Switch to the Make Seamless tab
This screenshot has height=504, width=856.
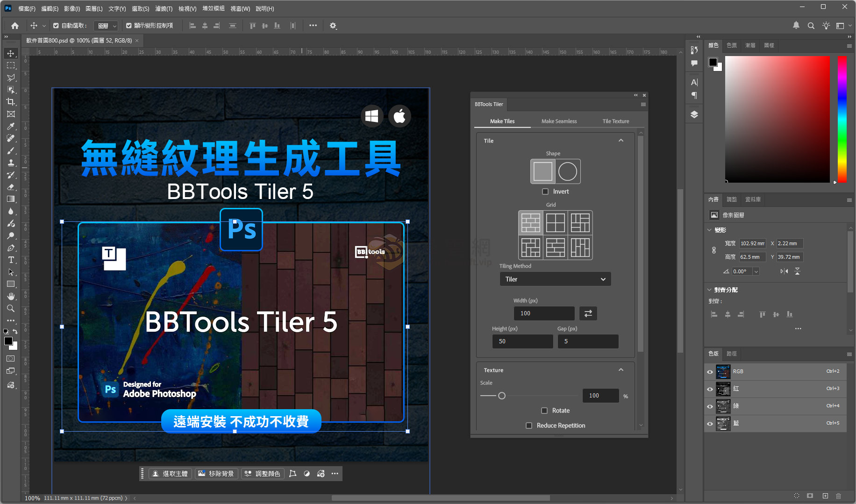click(x=559, y=121)
